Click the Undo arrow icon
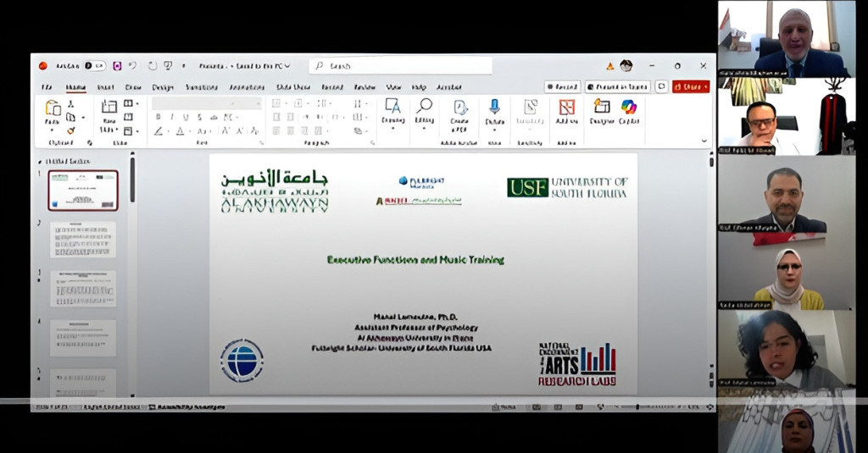868x453 pixels. [133, 66]
